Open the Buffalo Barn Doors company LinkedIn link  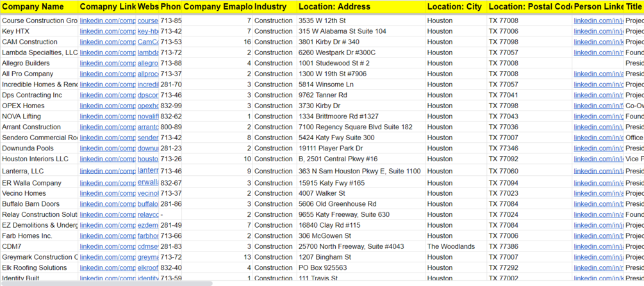click(x=107, y=204)
